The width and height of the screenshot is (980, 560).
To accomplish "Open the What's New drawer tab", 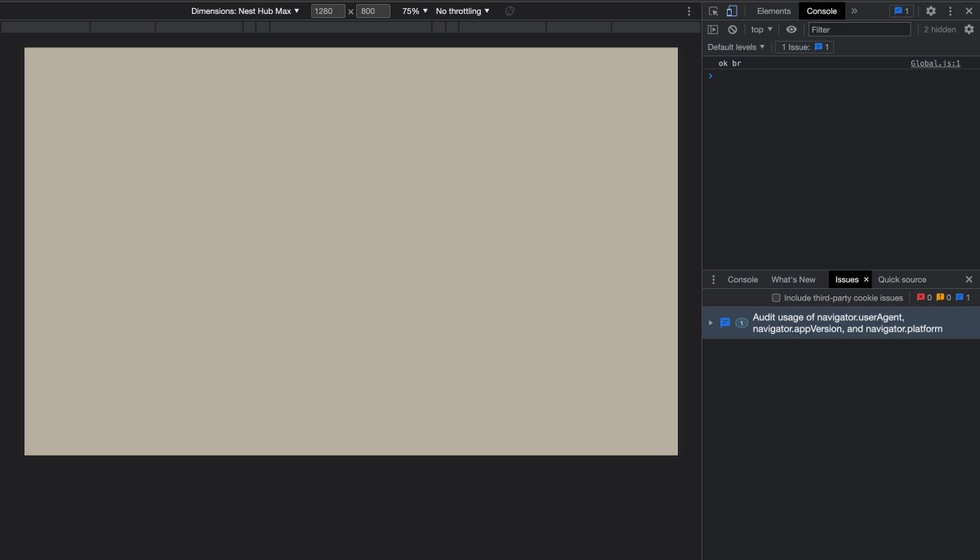I will point(793,279).
